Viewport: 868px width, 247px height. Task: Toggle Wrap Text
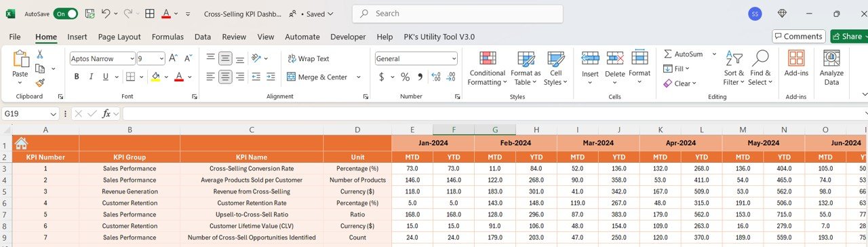point(309,58)
